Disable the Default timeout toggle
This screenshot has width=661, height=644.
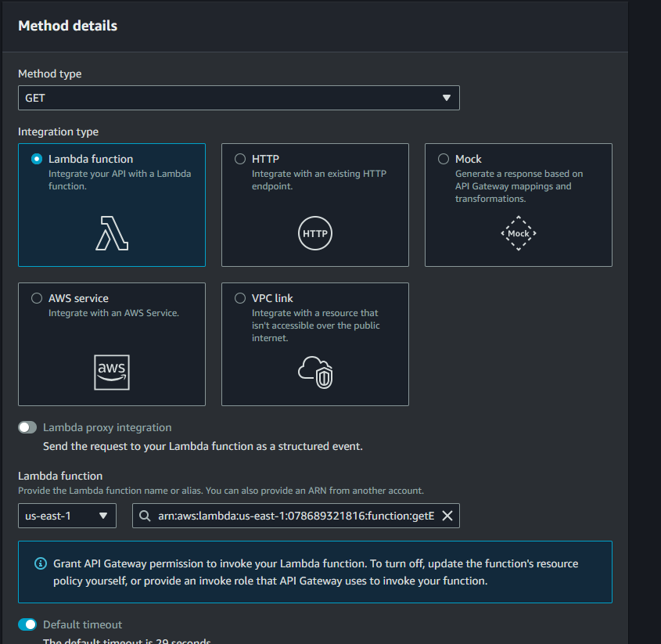[x=27, y=624]
